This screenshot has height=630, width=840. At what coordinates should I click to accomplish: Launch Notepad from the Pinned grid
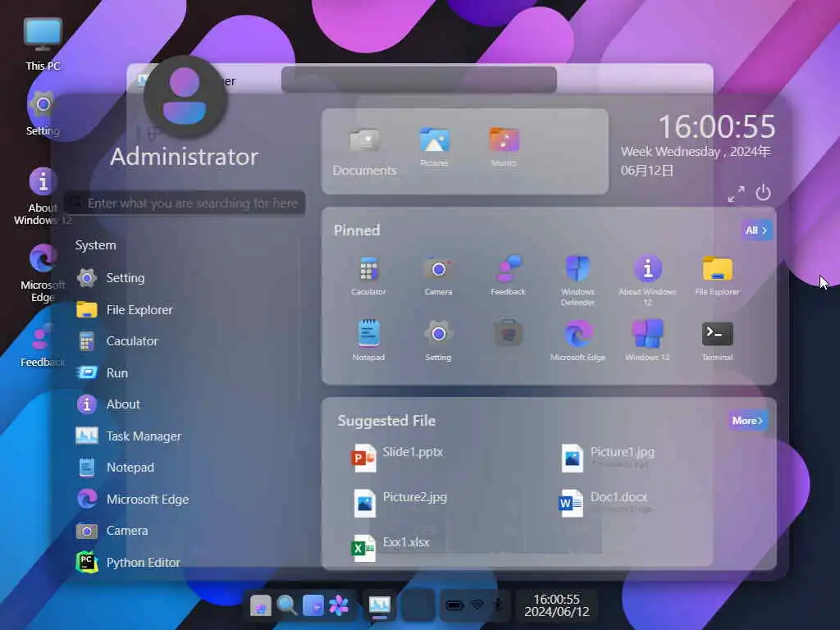(368, 340)
